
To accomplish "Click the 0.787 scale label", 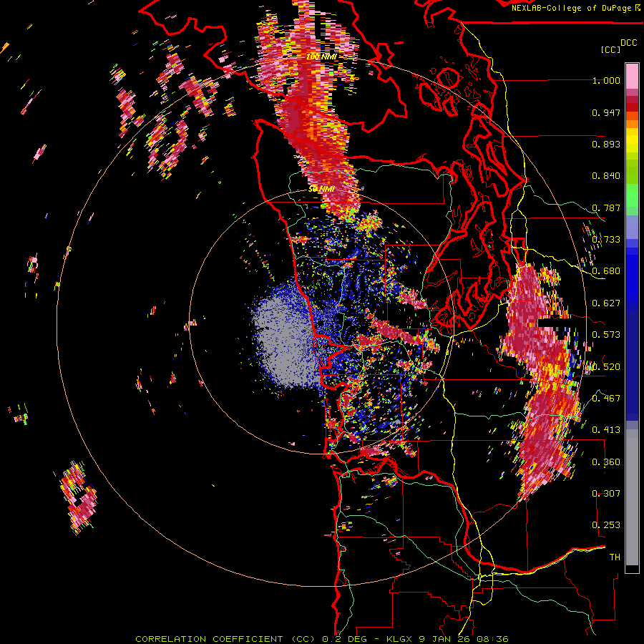I will click(x=606, y=208).
